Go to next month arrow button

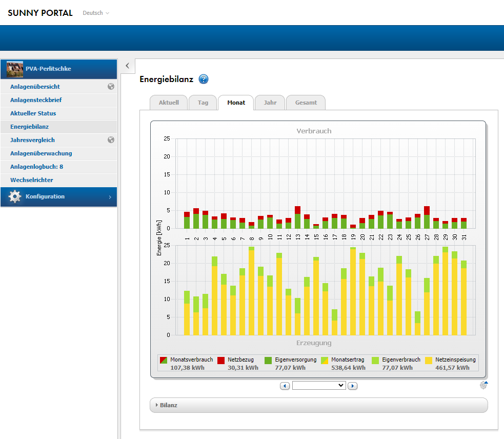(352, 386)
